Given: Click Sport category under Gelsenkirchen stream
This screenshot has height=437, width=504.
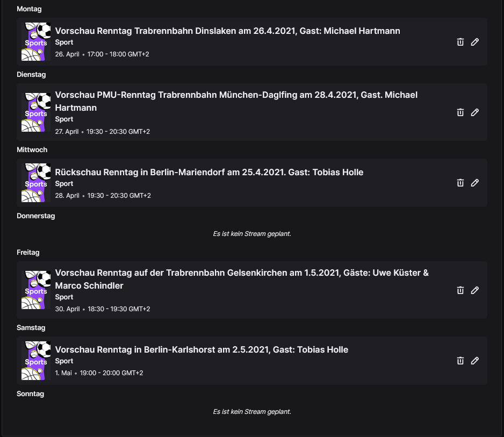Looking at the screenshot, I should tap(64, 297).
